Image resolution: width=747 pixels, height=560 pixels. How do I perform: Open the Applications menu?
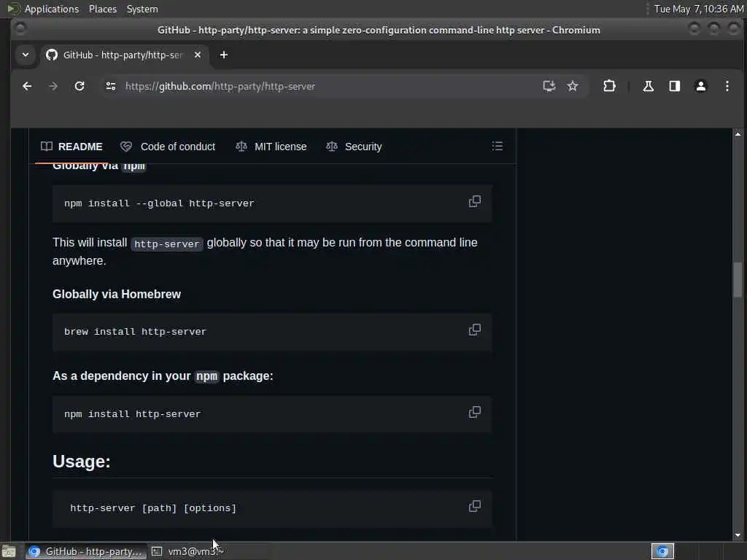43,9
